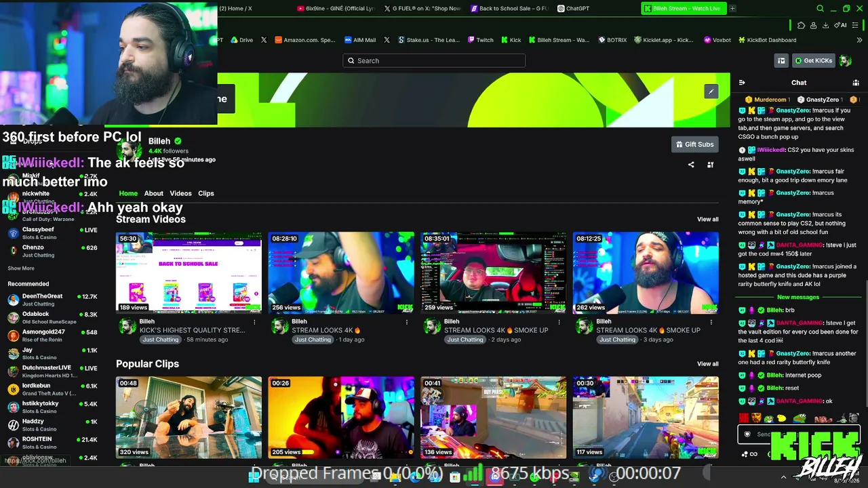Open browser extensions puzzle icon
The height and width of the screenshot is (488, 868).
[802, 25]
